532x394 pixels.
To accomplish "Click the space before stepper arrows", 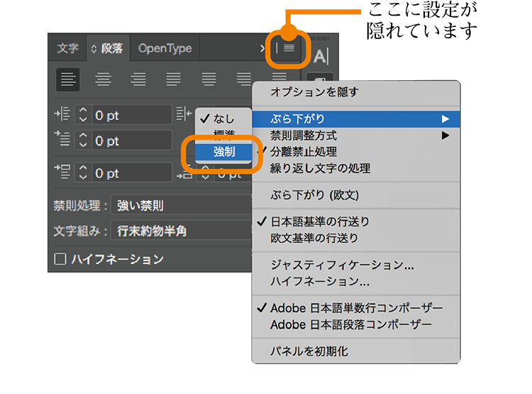I will tap(83, 173).
